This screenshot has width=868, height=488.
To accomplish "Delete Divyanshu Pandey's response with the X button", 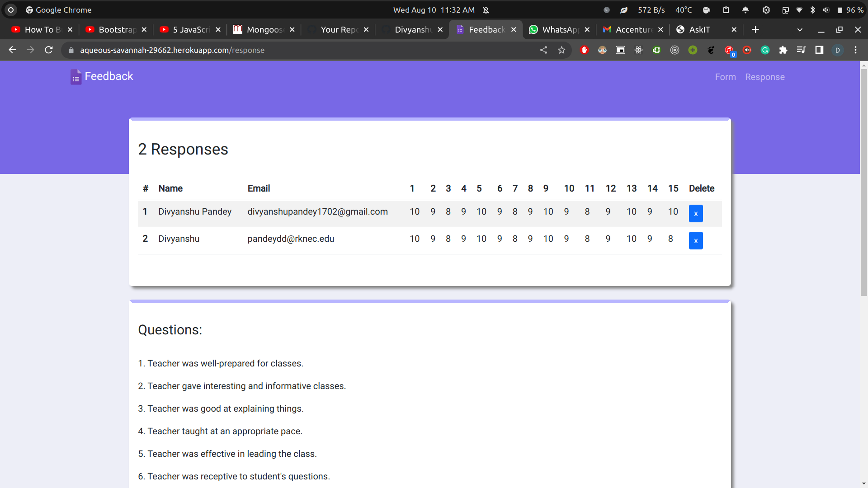I will [x=696, y=213].
